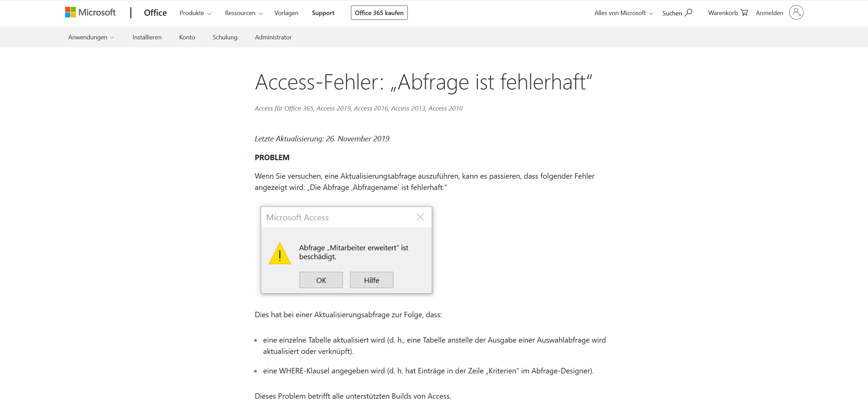Screen dimensions: 868x409
Task: Click the dialog message 'Mitarbeiter erweitert' text
Action: tap(354, 252)
